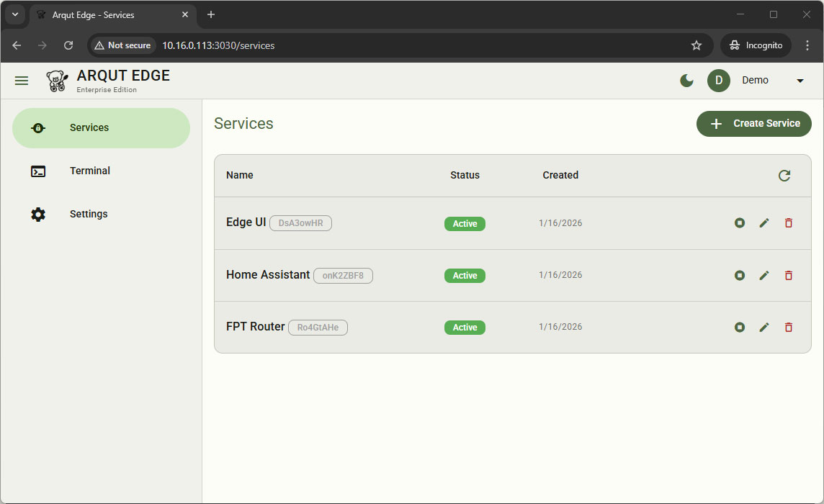This screenshot has height=504, width=824.
Task: Stop the FPT Router service
Action: click(740, 327)
